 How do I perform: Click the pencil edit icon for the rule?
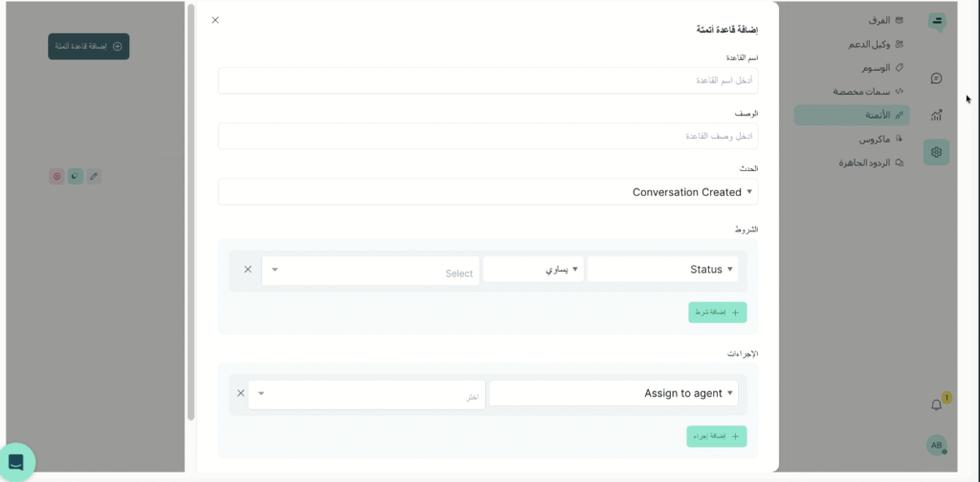coord(94,176)
